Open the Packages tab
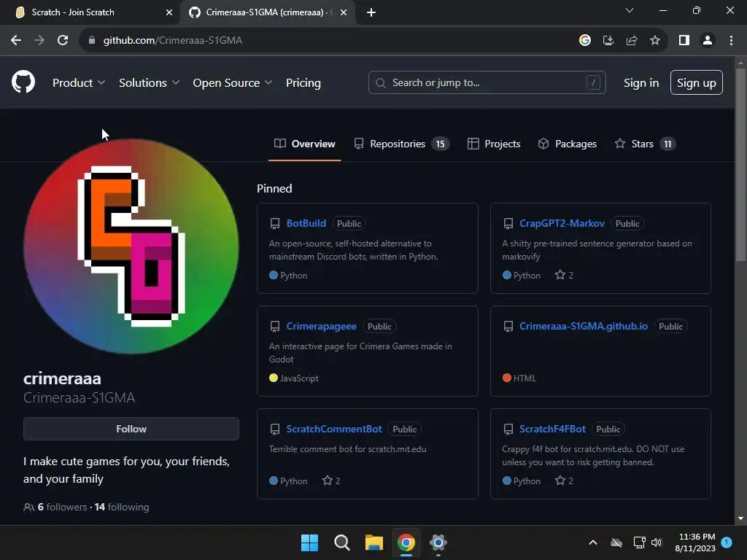Screen dimensions: 747x560 pos(568,144)
